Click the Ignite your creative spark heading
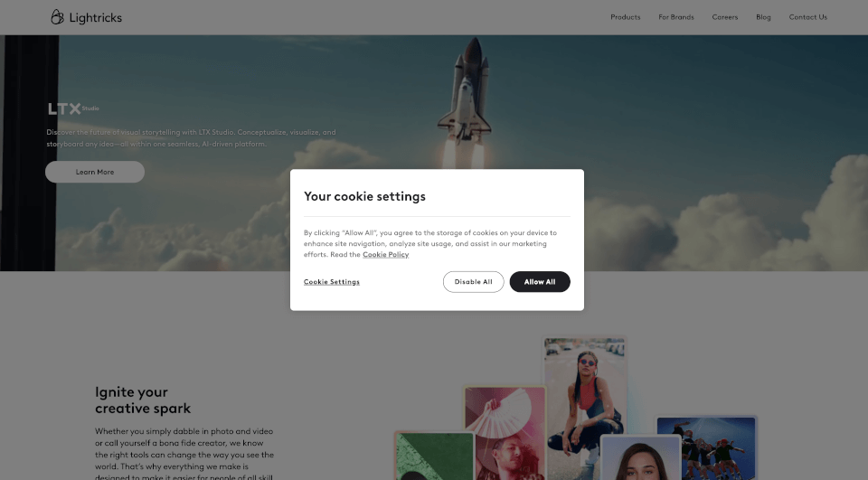Screen dimensions: 868x480 pos(143,400)
